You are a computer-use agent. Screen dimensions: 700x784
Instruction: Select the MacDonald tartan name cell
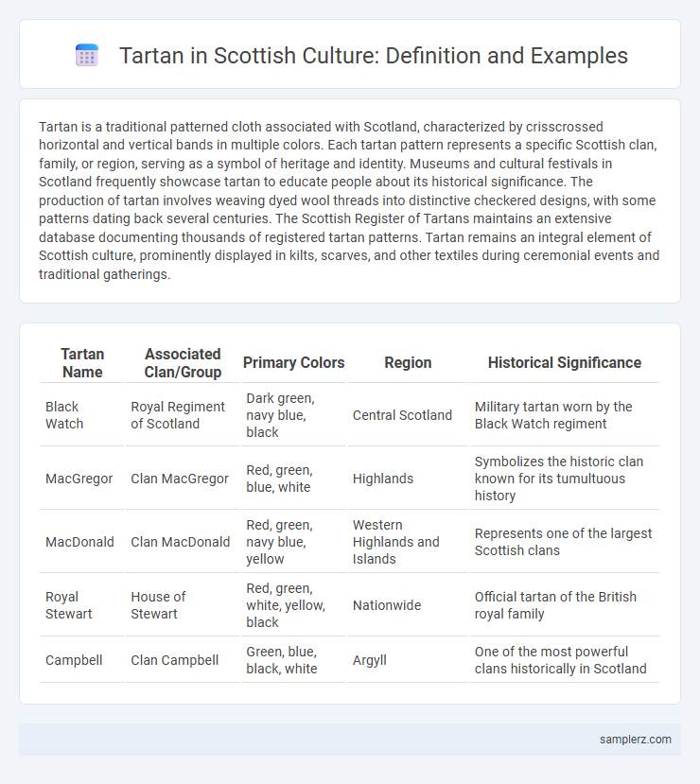(82, 542)
